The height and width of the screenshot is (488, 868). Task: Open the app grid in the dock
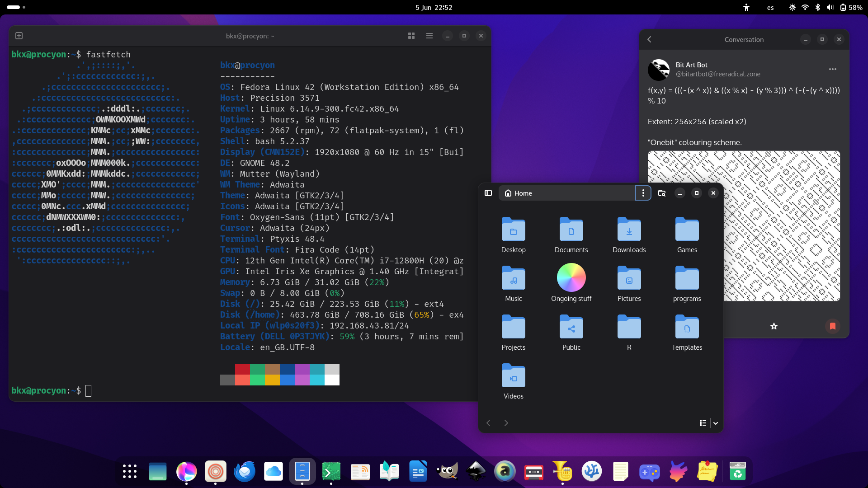pos(130,471)
